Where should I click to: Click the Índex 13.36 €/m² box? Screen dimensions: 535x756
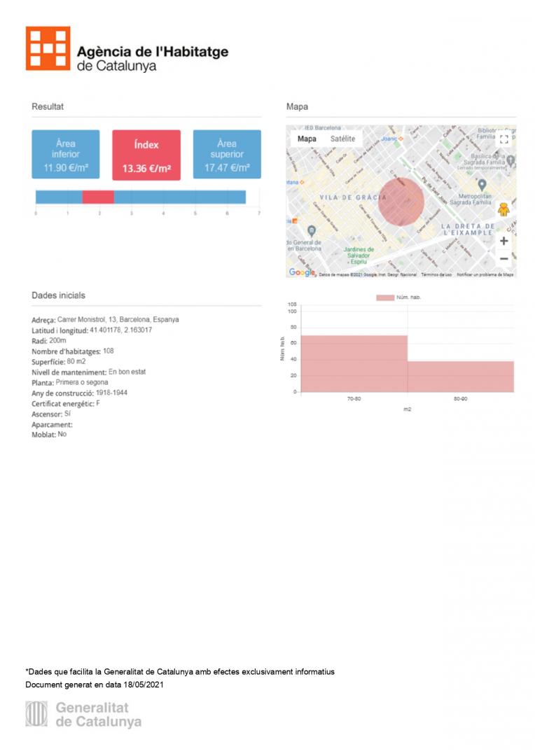146,155
